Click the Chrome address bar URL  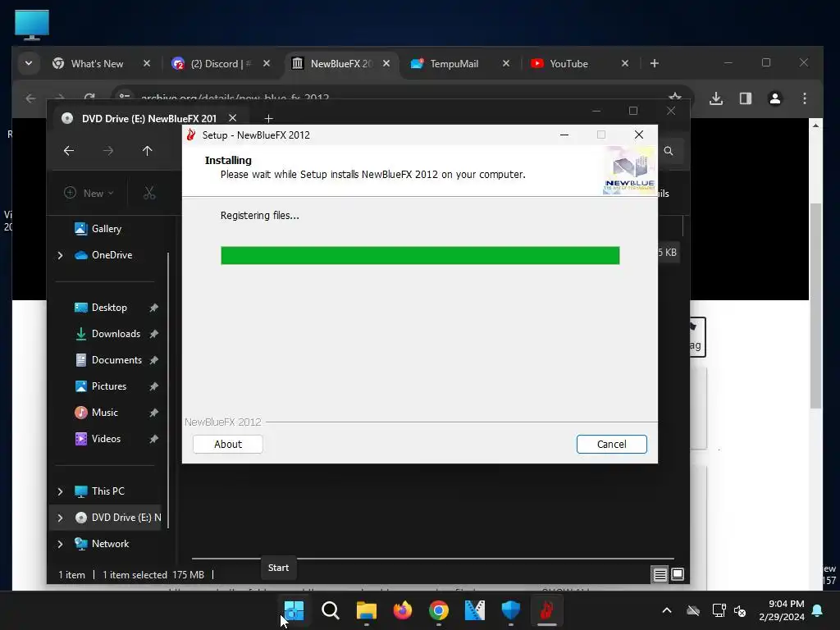coord(235,98)
